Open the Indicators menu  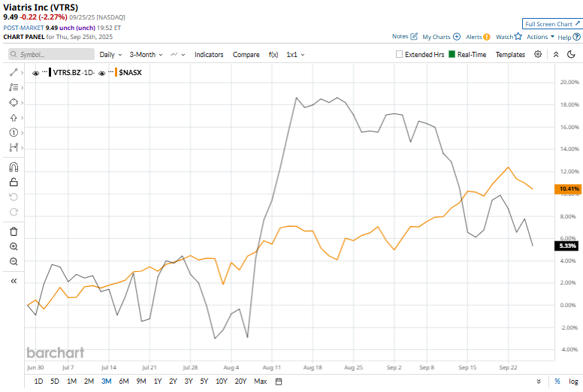coord(209,55)
